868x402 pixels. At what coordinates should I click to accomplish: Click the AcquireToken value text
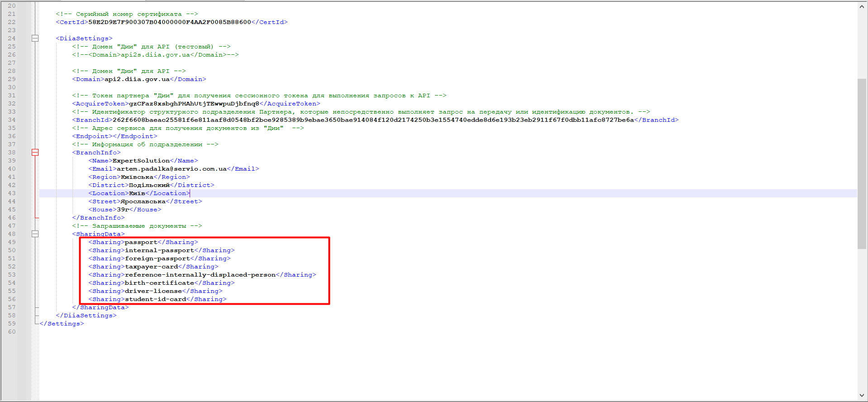pyautogui.click(x=194, y=104)
